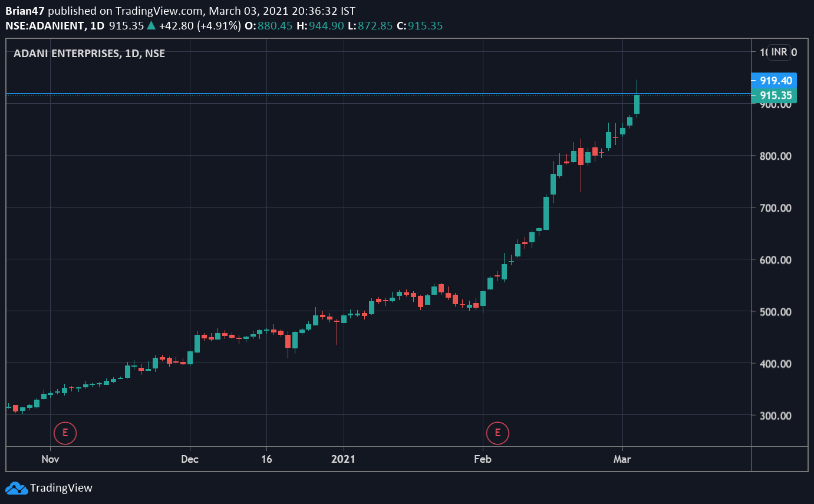Select the blue 919.40 price label
The width and height of the screenshot is (814, 504).
pyautogui.click(x=774, y=81)
